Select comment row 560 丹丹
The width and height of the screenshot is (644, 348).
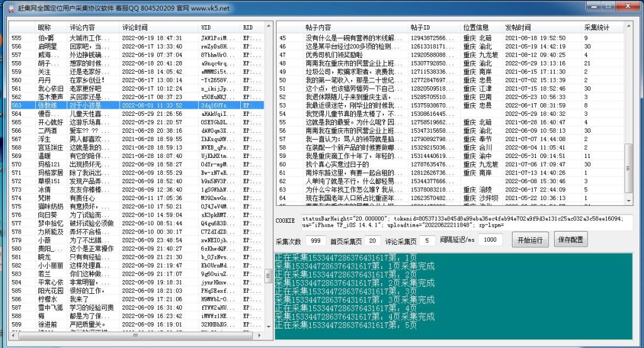pos(136,80)
